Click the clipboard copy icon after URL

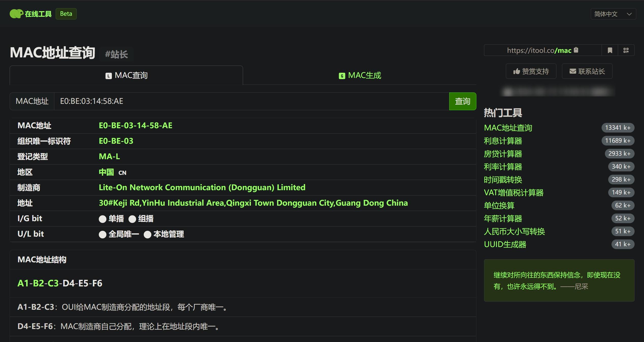(576, 50)
